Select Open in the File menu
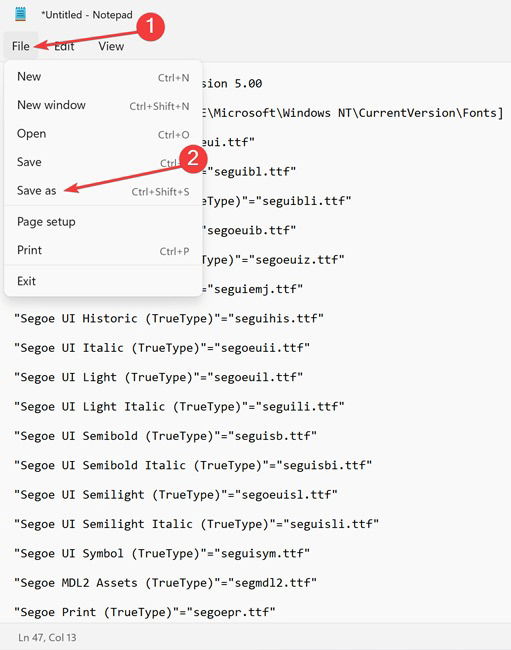Image resolution: width=511 pixels, height=650 pixels. pos(103,134)
